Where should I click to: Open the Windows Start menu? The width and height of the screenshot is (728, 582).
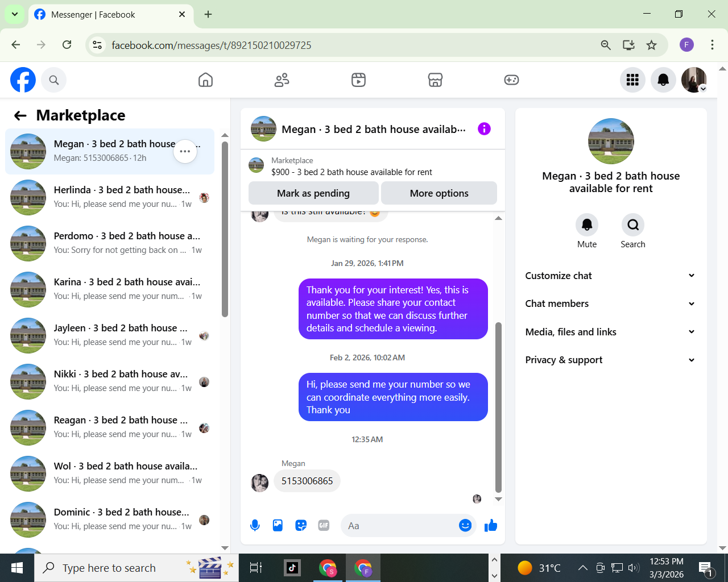click(x=17, y=568)
